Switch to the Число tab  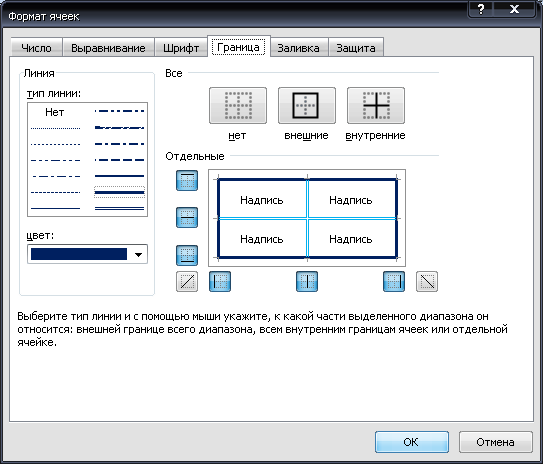tap(36, 48)
